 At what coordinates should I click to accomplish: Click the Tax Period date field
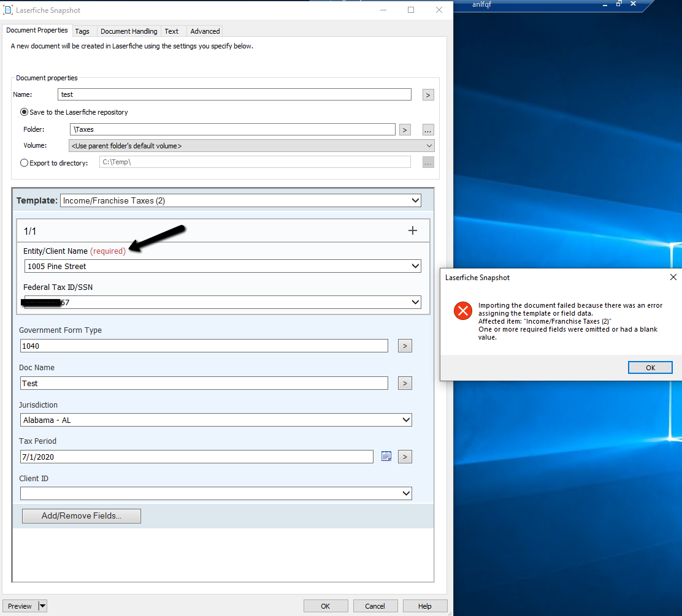tap(197, 457)
